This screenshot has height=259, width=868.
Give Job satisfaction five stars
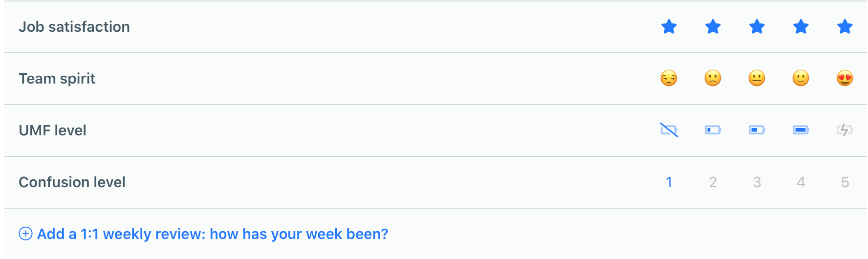(845, 26)
